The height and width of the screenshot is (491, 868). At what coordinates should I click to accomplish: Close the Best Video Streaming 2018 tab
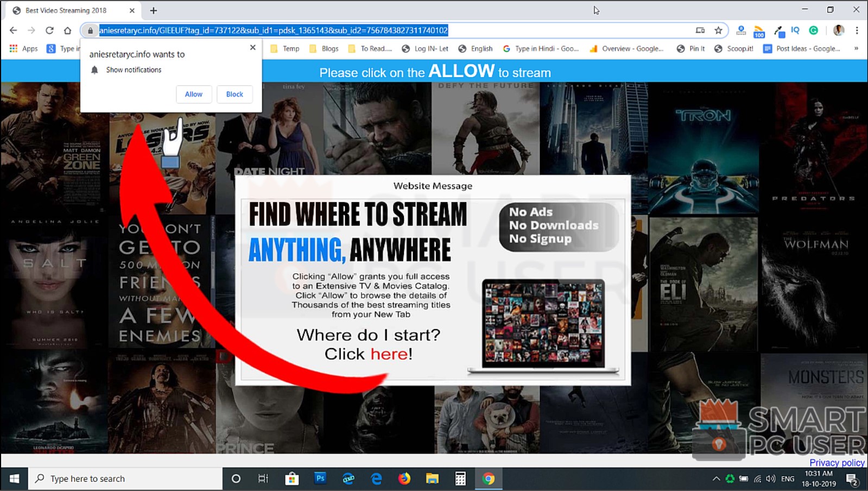click(x=132, y=10)
